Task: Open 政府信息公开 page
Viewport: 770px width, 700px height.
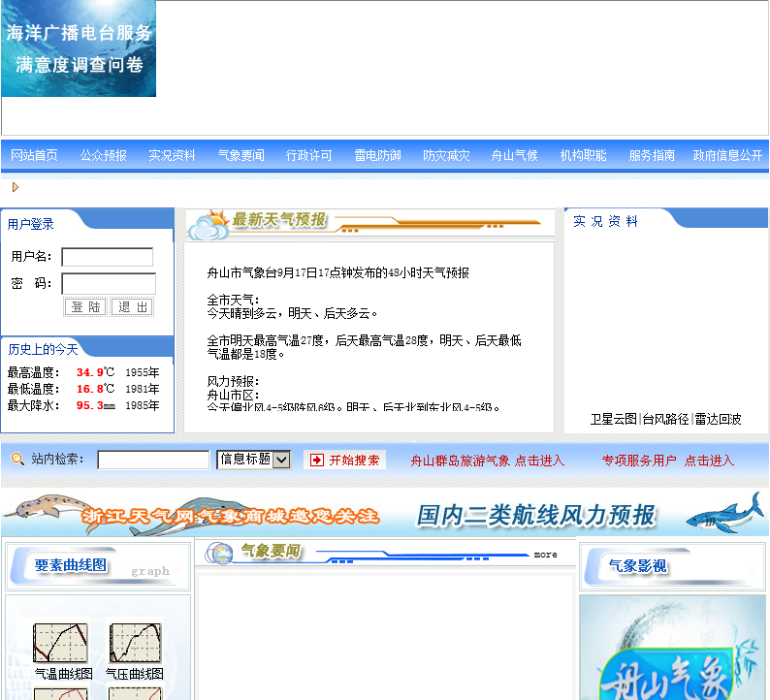Action: (727, 156)
